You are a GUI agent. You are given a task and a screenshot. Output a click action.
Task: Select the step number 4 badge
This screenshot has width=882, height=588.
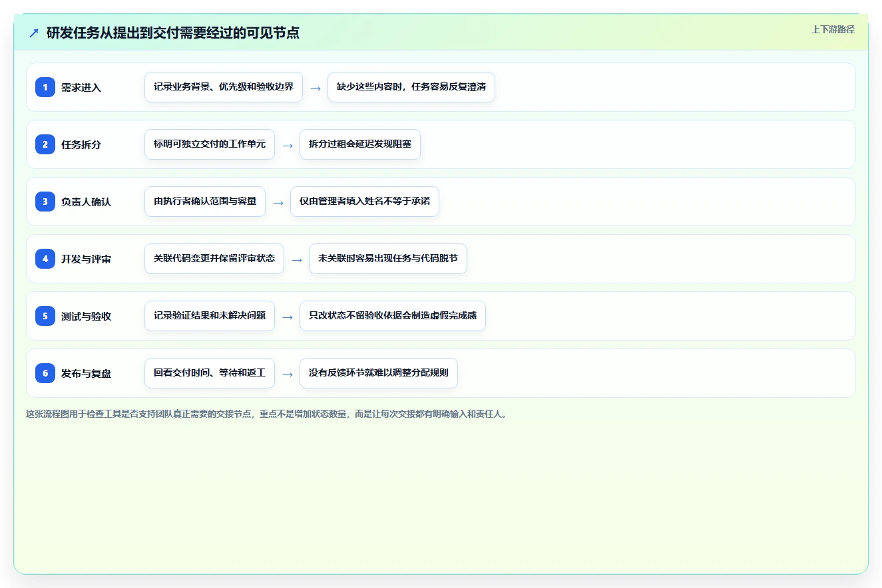(x=45, y=259)
